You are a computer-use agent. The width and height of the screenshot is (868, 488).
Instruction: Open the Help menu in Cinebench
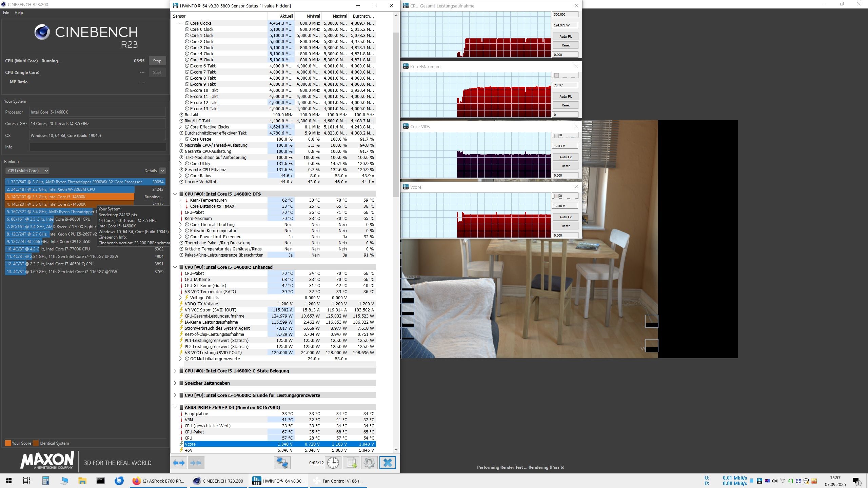click(x=19, y=13)
